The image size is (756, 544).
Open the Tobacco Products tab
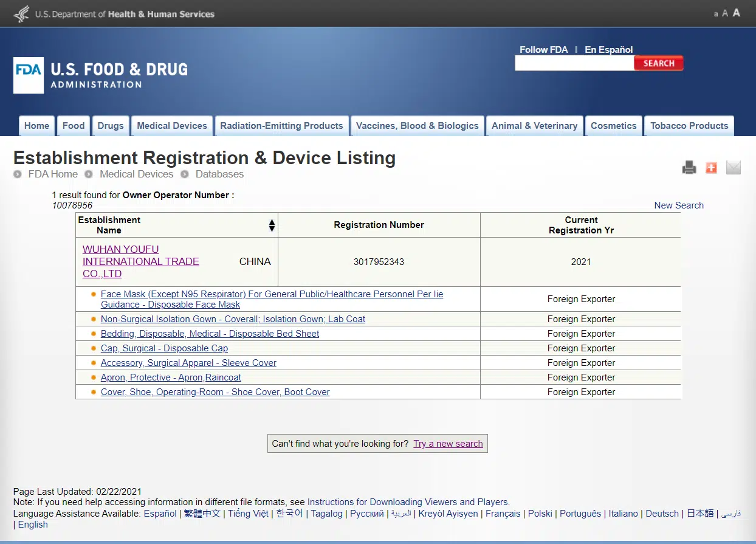click(x=689, y=126)
